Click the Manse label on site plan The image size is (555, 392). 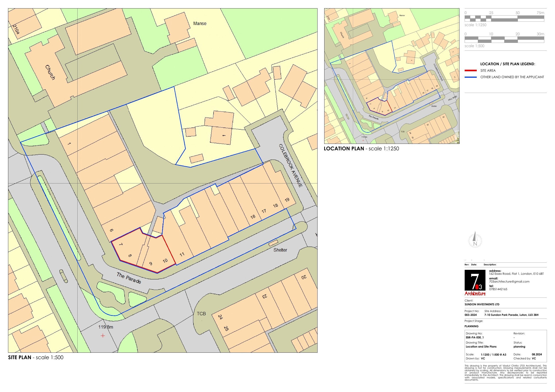(200, 23)
